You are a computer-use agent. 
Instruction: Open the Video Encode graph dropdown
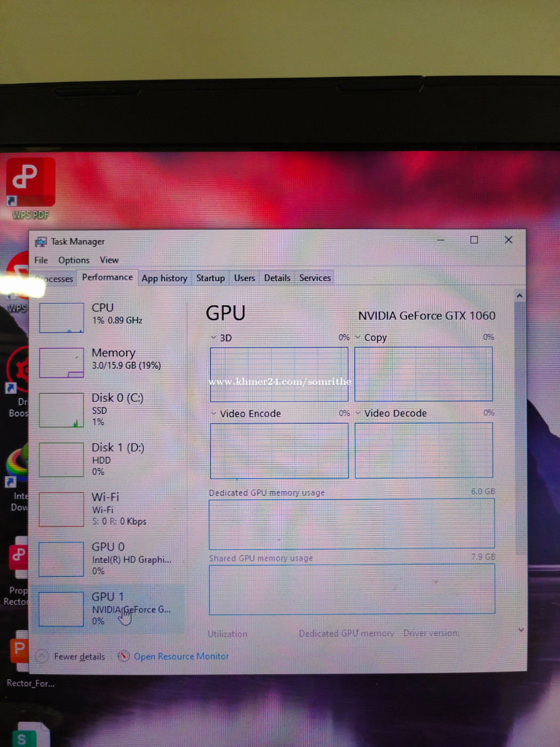coord(213,414)
